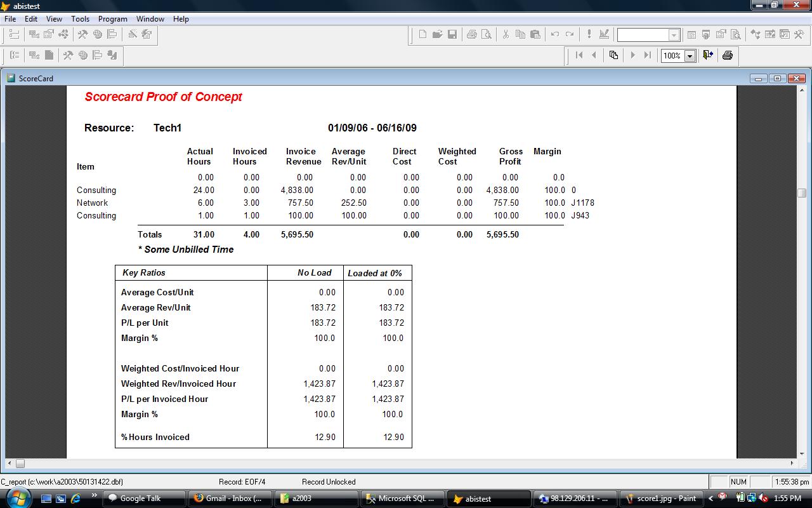
Task: Open the 100% zoom dropdown
Action: click(690, 56)
